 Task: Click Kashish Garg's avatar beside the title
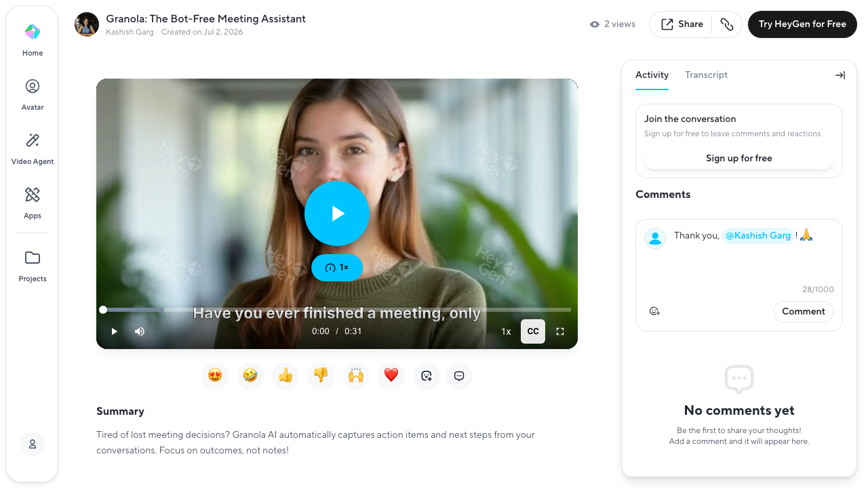(87, 24)
